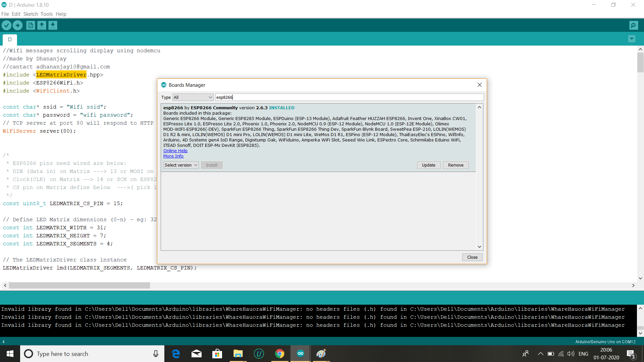
Task: Click the Save sketch down-arrow icon
Action: 53,25
